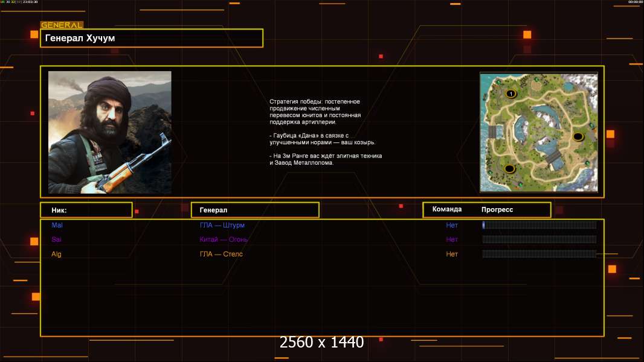Click start position marker 1 on minimap
Image resolution: width=644 pixels, height=362 pixels.
click(510, 94)
